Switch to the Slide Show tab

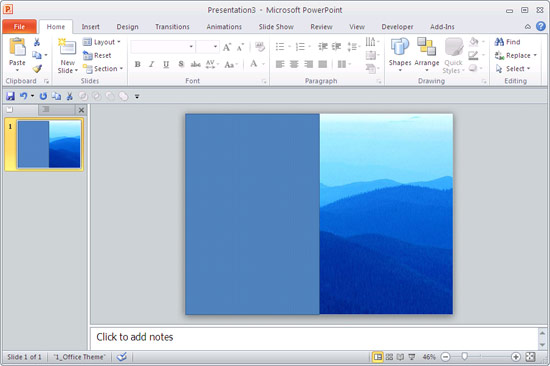(x=276, y=27)
